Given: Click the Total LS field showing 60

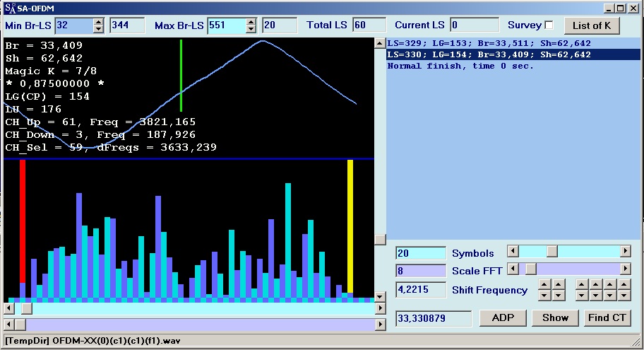Looking at the screenshot, I should [x=369, y=25].
